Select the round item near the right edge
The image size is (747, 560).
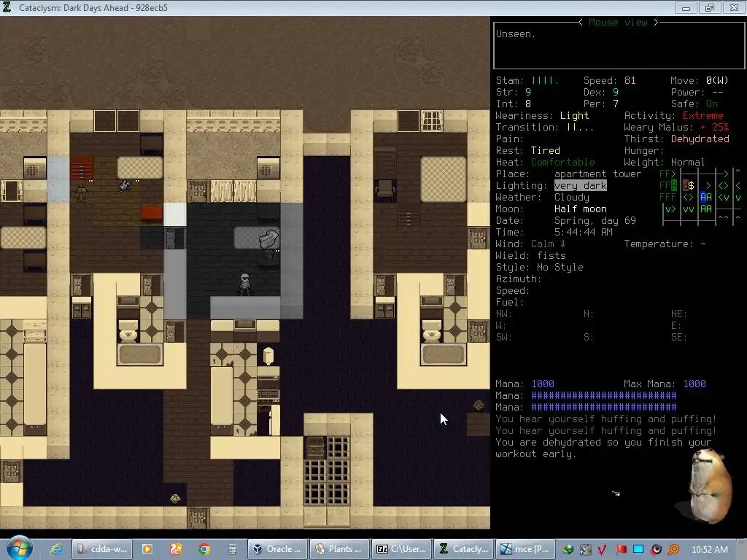tap(479, 405)
